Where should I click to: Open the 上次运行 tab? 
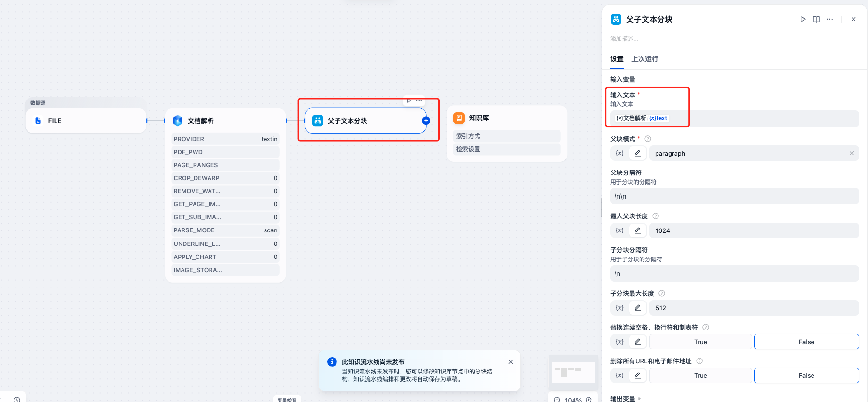pyautogui.click(x=645, y=59)
